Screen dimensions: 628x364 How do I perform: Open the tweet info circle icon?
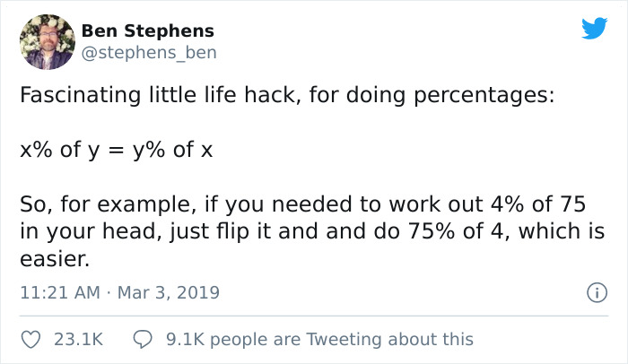click(593, 292)
